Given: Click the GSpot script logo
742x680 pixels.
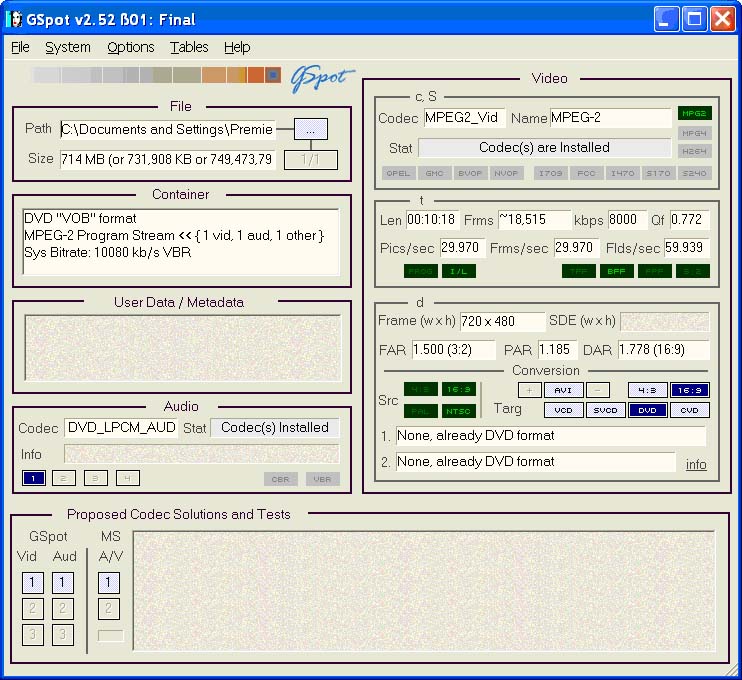Looking at the screenshot, I should pos(322,79).
